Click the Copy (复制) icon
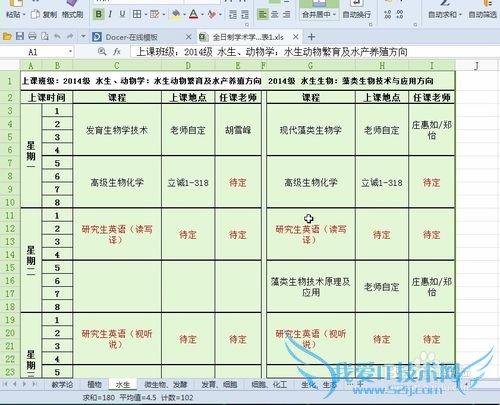The image size is (500, 405). (x=35, y=15)
